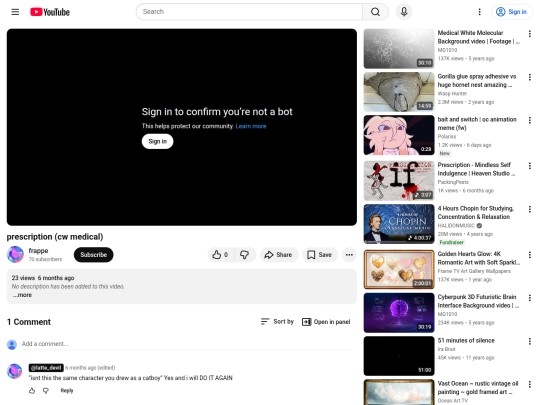This screenshot has width=540, height=405.
Task: Open the frappe channel name link
Action: pos(38,251)
